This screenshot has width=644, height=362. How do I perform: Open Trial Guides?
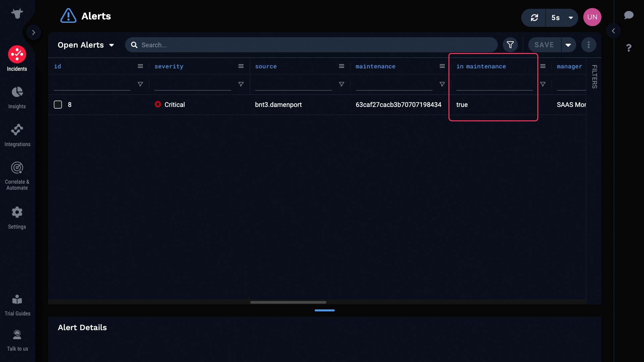point(17,305)
